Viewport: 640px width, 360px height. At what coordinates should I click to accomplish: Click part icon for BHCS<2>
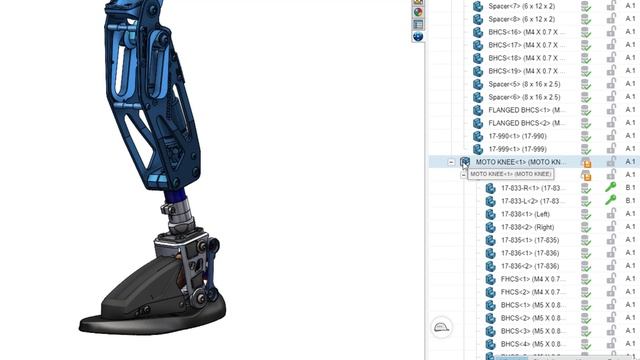click(x=491, y=318)
